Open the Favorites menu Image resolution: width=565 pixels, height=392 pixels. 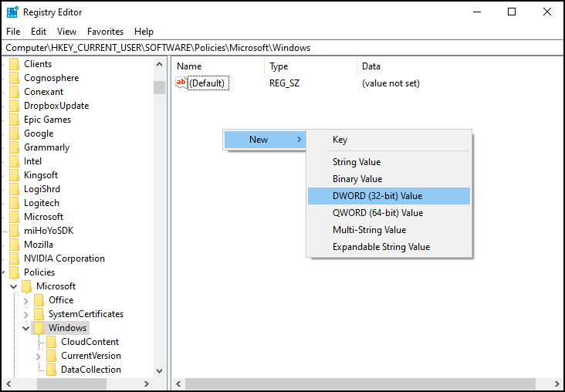pyautogui.click(x=105, y=32)
